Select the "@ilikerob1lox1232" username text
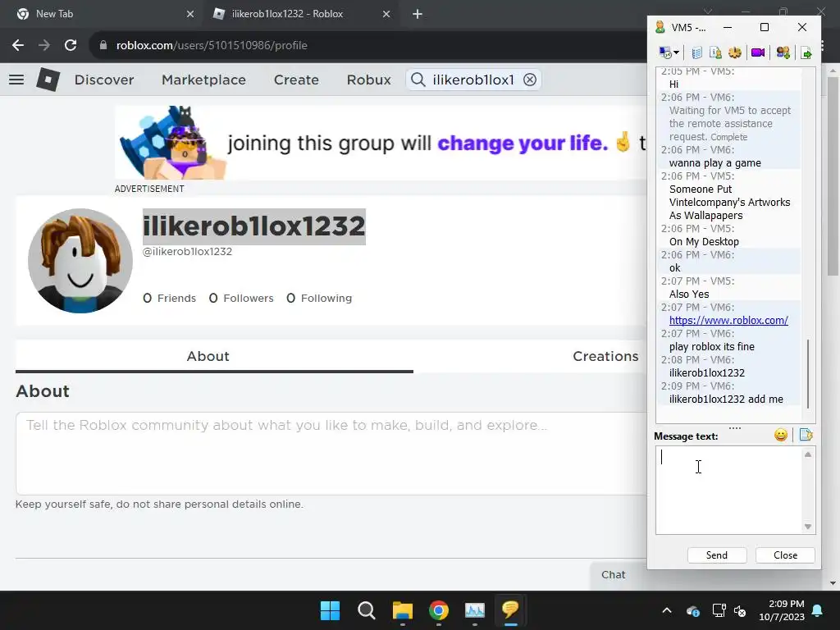This screenshot has width=840, height=630. [187, 251]
